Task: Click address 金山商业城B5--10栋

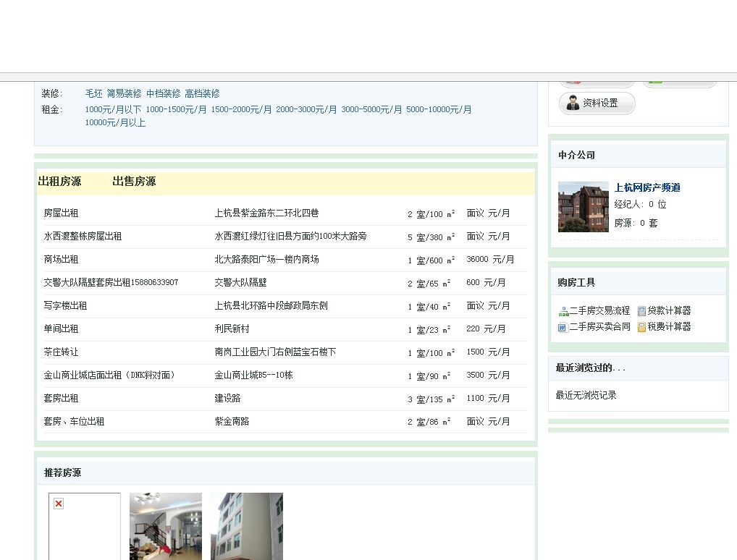Action: coord(253,375)
